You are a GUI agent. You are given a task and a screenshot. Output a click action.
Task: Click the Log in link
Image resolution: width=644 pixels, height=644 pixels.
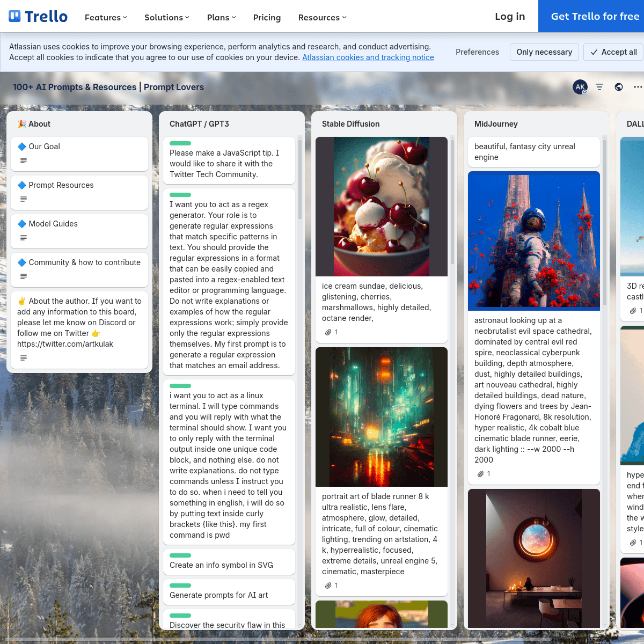point(510,17)
